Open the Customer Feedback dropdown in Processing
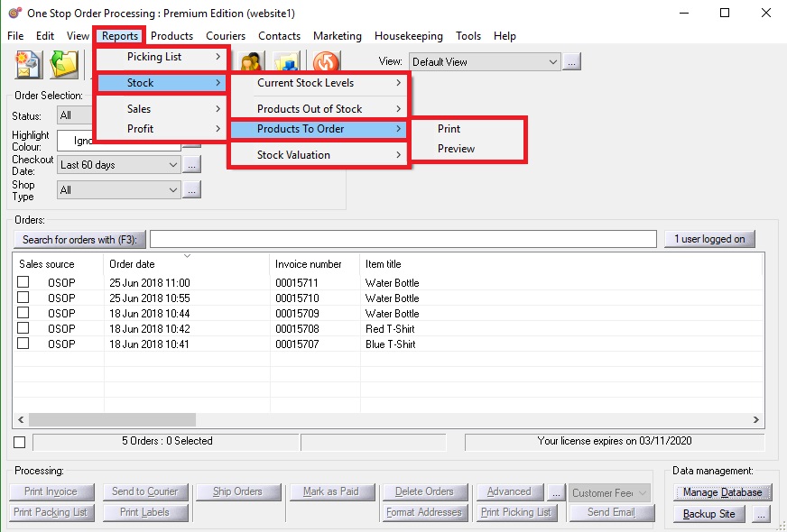Image resolution: width=787 pixels, height=532 pixels. coord(609,493)
